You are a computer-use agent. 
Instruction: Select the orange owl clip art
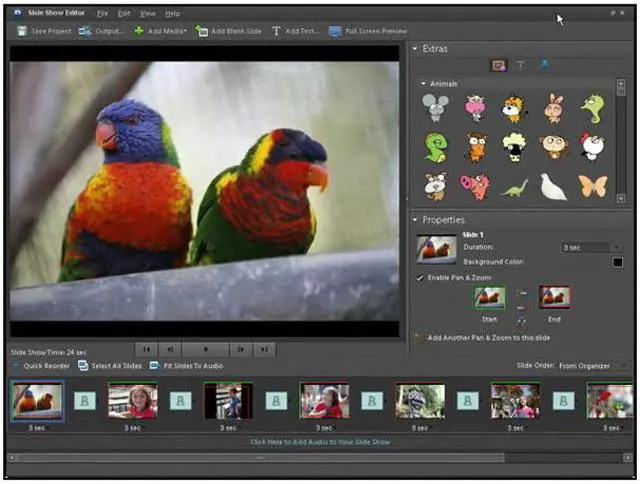click(x=476, y=147)
